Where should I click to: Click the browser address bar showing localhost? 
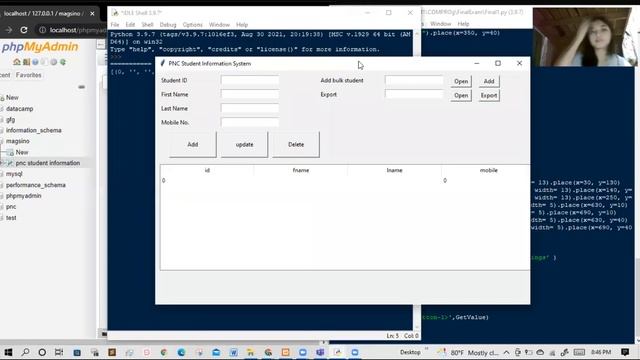(71, 30)
